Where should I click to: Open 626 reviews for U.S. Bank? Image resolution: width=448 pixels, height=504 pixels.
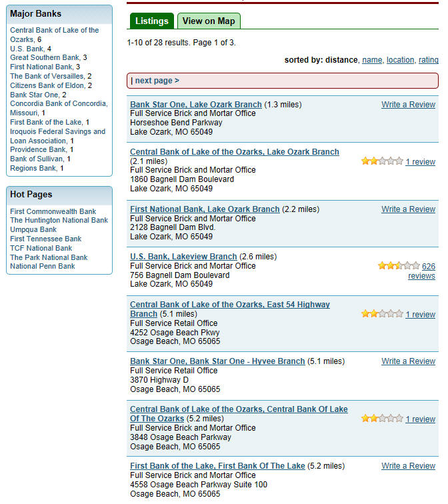[421, 271]
